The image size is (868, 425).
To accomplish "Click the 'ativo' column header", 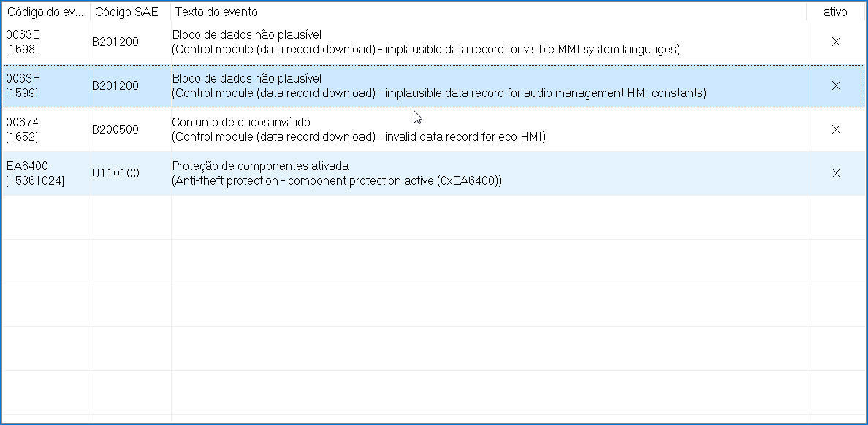I will pyautogui.click(x=835, y=12).
